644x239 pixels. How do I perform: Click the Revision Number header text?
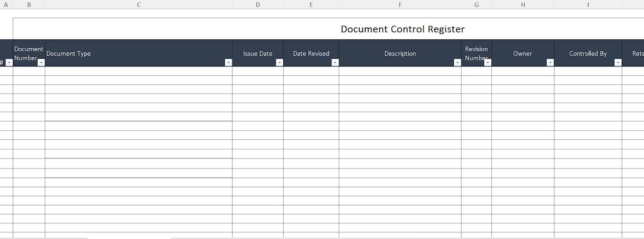tap(476, 54)
